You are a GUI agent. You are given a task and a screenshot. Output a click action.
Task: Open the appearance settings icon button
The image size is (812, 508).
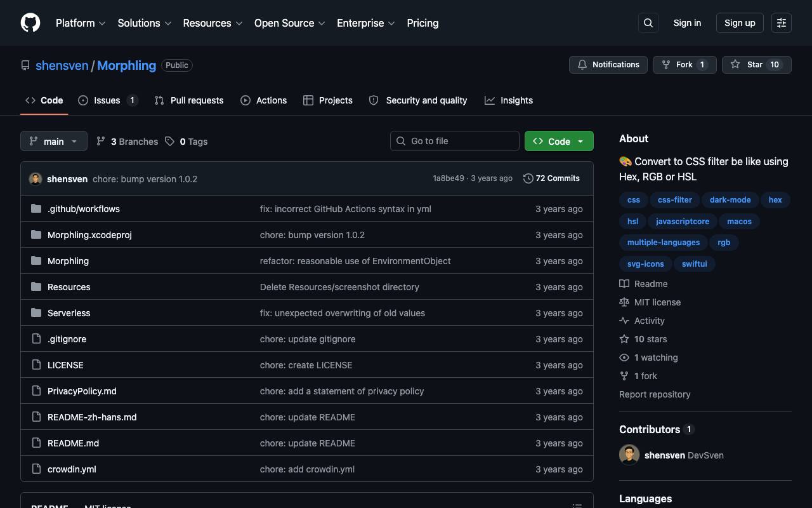pyautogui.click(x=782, y=23)
